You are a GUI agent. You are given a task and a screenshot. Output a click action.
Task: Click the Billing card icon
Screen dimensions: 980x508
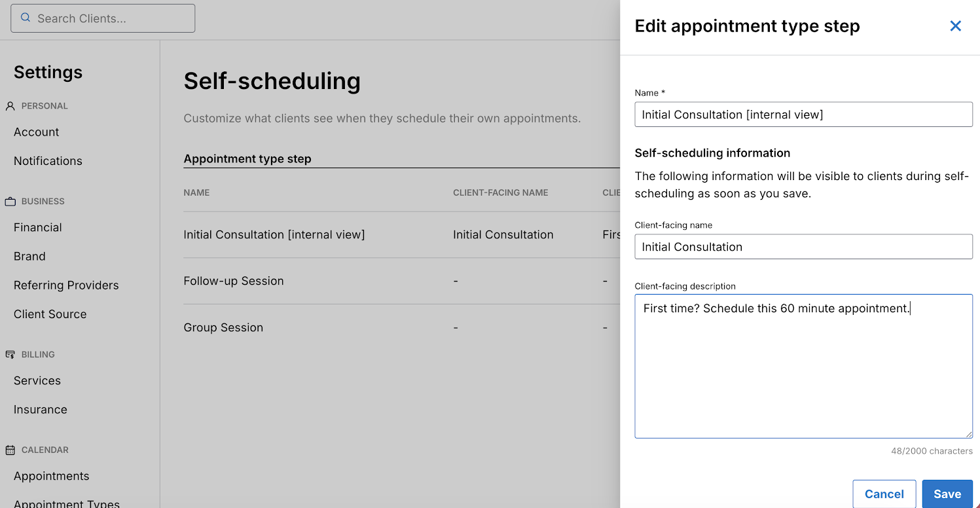pos(10,355)
